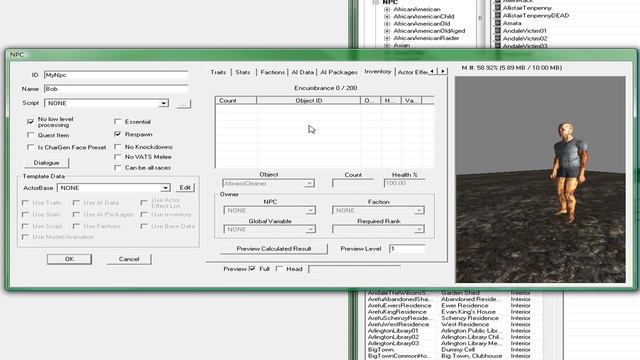Select AfricanAmericanRaider in object tree
The image size is (640, 360).
click(426, 38)
